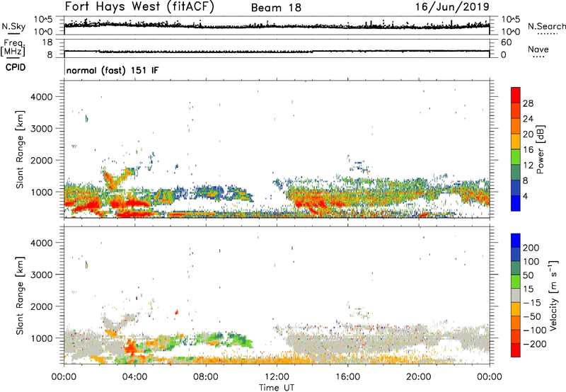Click the 'Time UT' axis label
The image size is (566, 392).
[277, 387]
